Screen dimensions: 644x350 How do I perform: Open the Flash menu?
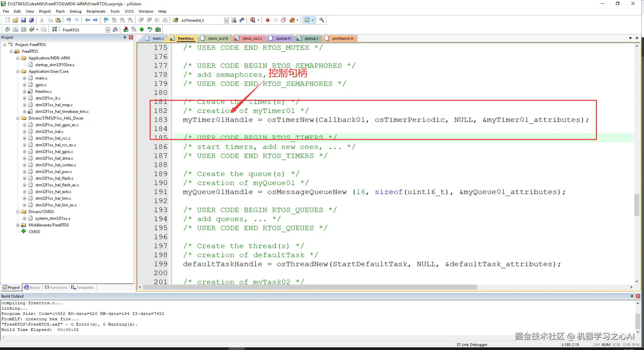click(x=60, y=11)
